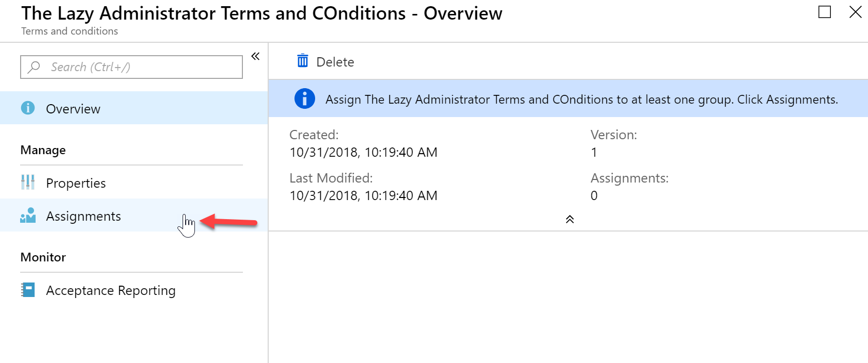Click the Delete button label
Viewport: 868px width, 363px height.
point(335,62)
